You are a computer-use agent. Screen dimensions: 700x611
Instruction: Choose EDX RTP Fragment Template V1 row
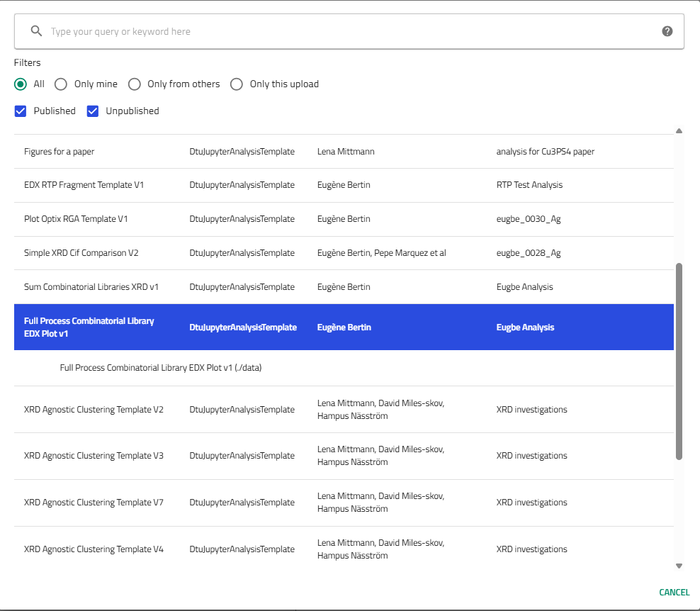point(84,185)
